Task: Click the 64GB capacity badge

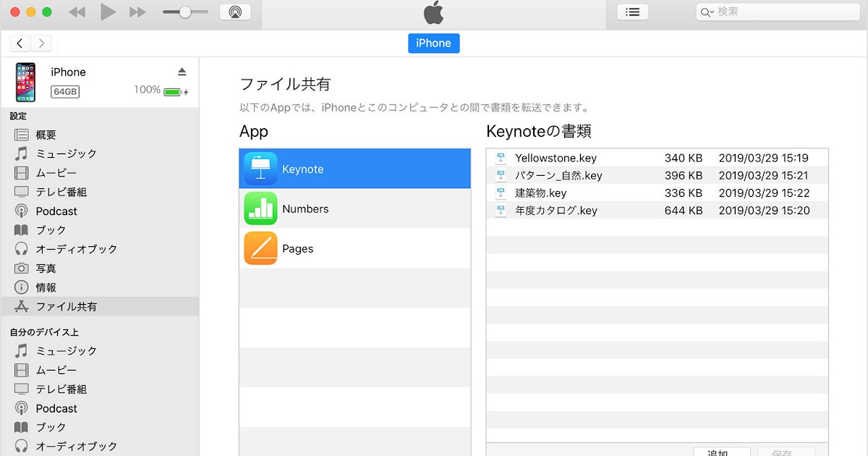Action: [x=65, y=92]
